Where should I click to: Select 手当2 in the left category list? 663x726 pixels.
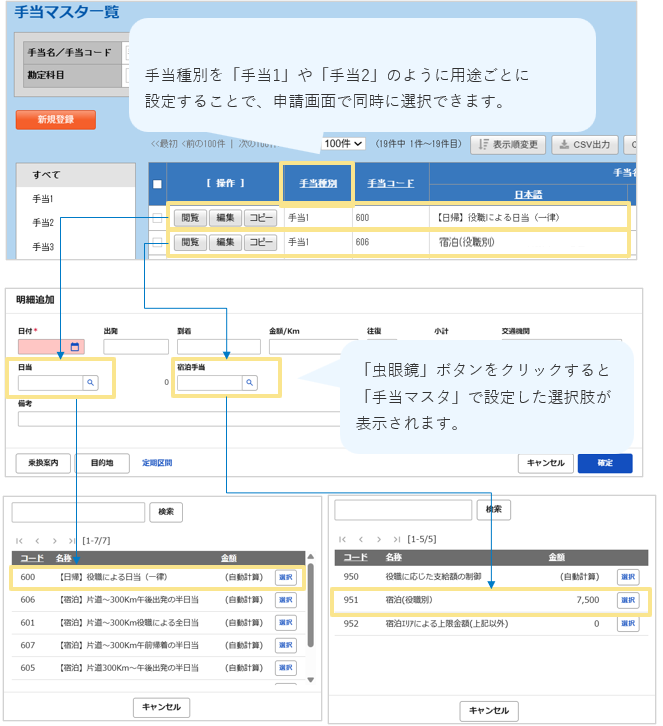coord(43,223)
